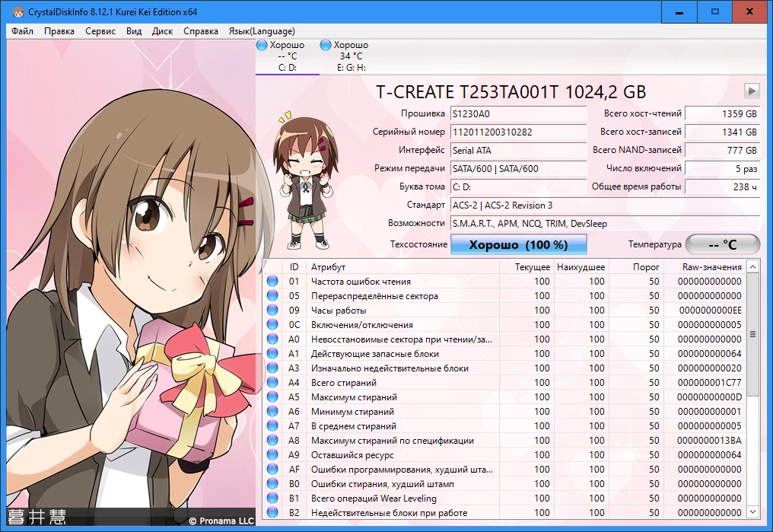773x532 pixels.
Task: Click the attribute list scrollbar thumb
Action: tap(752, 334)
